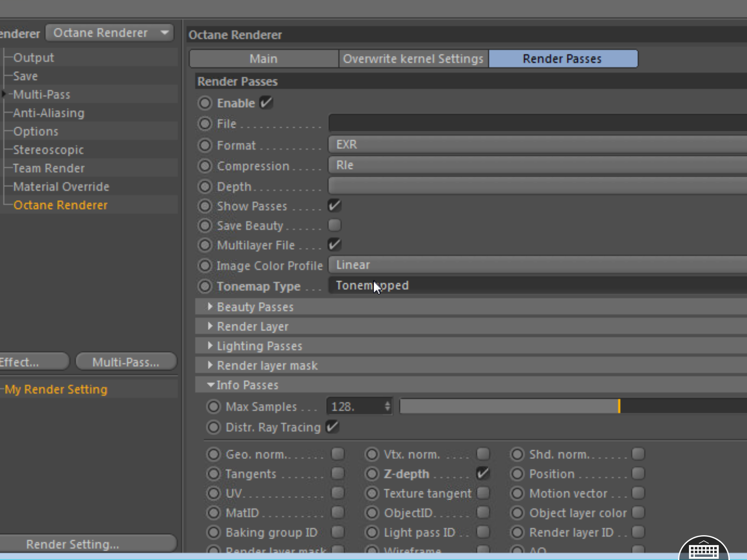The image size is (747, 560).
Task: Click the keyframe circle beside Tonemap Type
Action: (205, 286)
